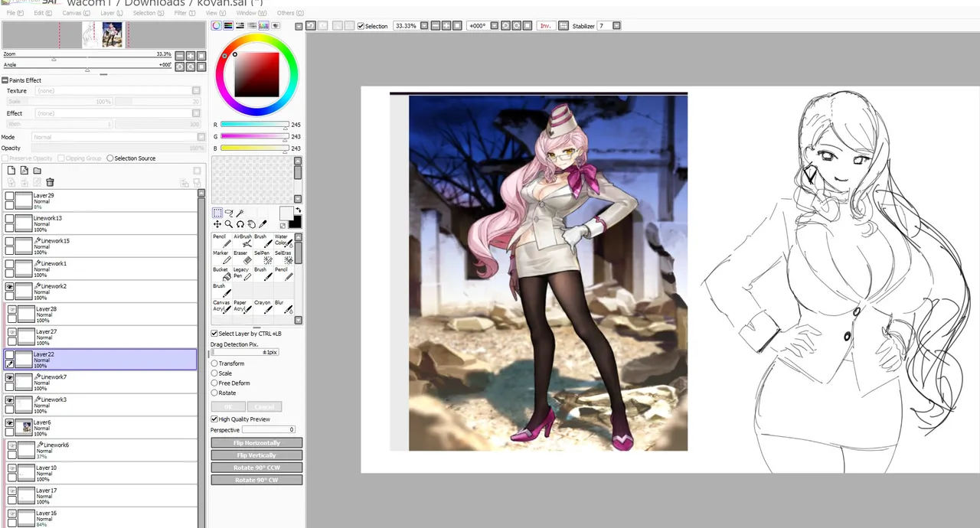980x528 pixels.
Task: Toggle the High Quality Preview checkbox
Action: tap(214, 419)
